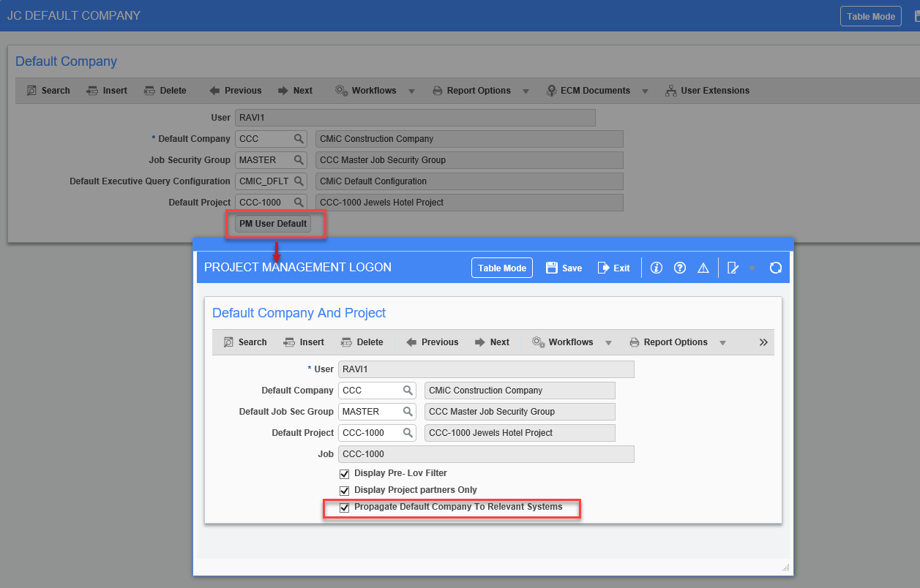The image size is (920, 588).
Task: Click the edit notes pencil icon
Action: pyautogui.click(x=733, y=268)
